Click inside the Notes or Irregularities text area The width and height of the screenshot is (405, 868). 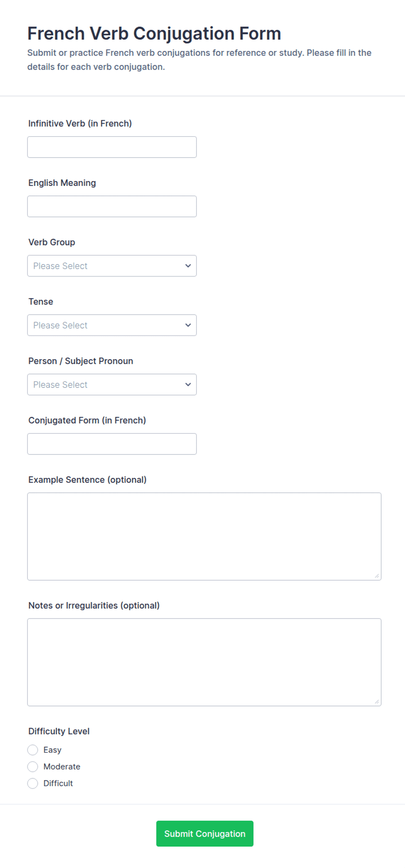[204, 662]
